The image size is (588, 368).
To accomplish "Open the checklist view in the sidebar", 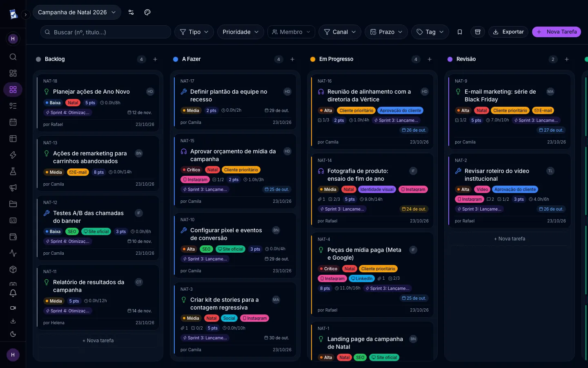I will click(13, 106).
